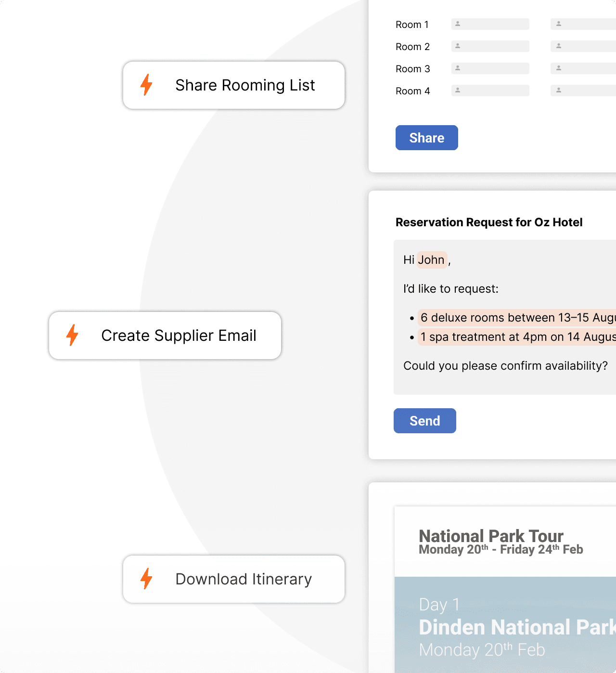616x673 pixels.
Task: Click the lightning icon beside Download Itinerary
Action: (x=146, y=579)
